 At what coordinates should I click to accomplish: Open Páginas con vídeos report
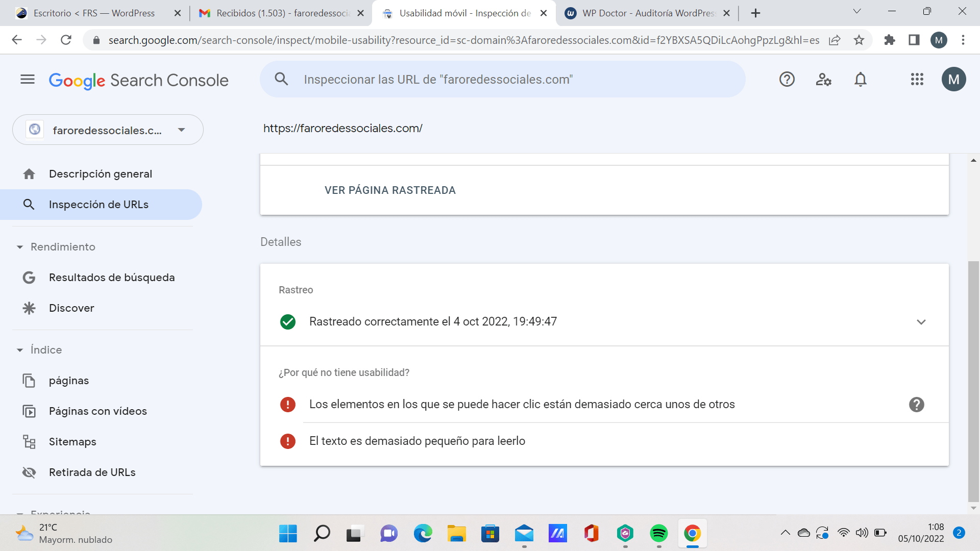pos(101,411)
